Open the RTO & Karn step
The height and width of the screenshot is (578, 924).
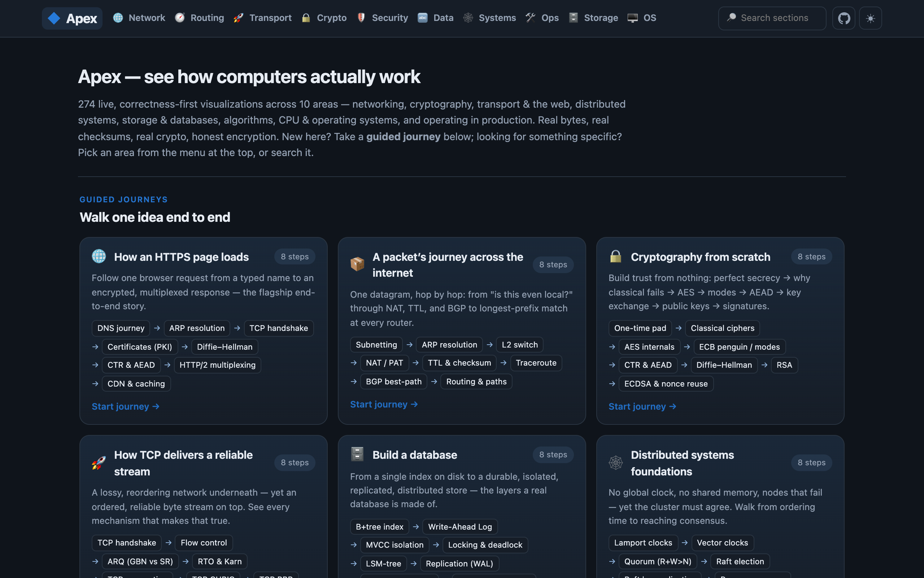point(219,561)
